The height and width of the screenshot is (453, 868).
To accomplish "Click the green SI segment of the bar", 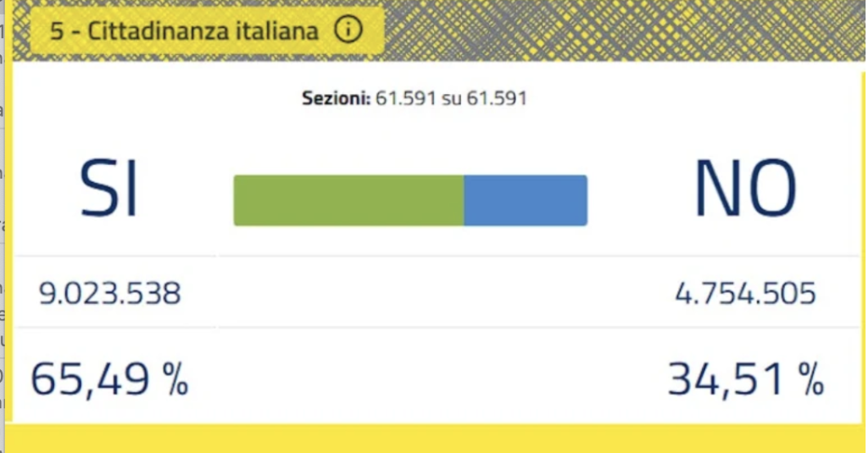I will 348,201.
